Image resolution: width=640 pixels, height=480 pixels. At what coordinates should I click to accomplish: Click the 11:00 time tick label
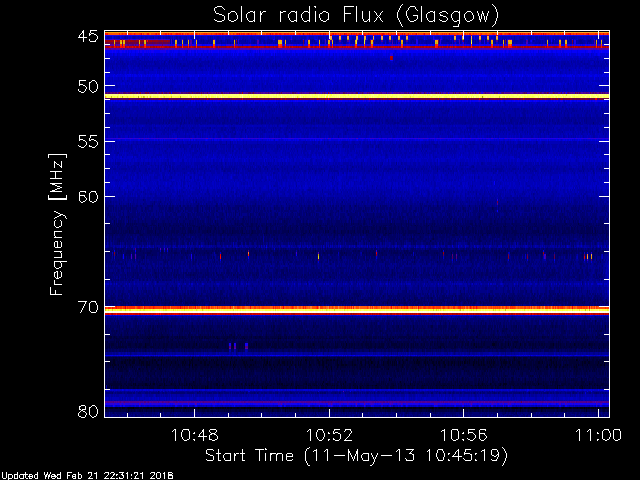pyautogui.click(x=598, y=435)
